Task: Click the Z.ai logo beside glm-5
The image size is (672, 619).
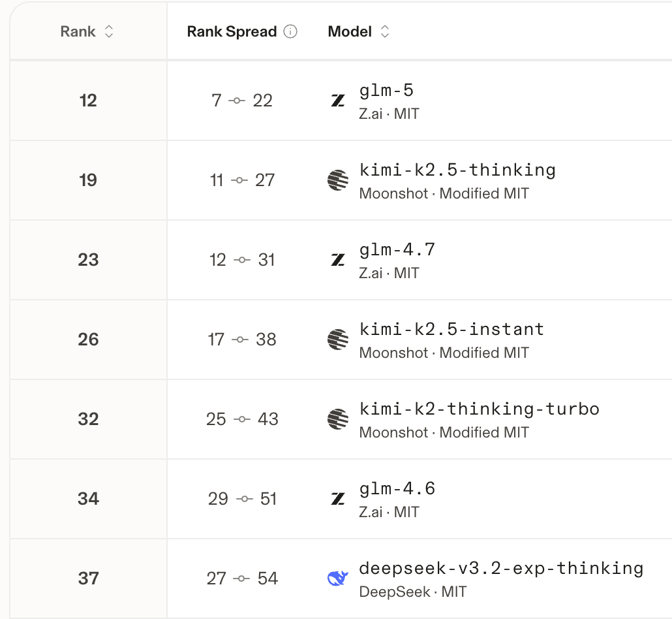Action: (x=338, y=101)
